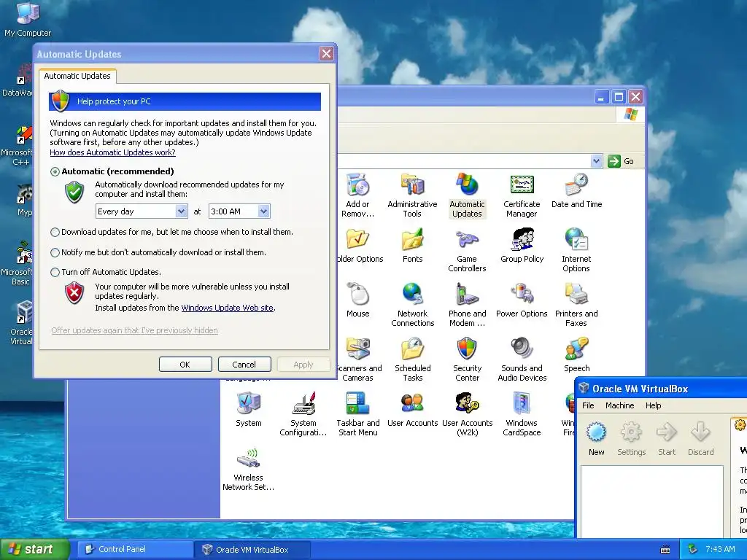Screen dimensions: 747x560
Task: Open Speech settings icon
Action: click(x=576, y=355)
